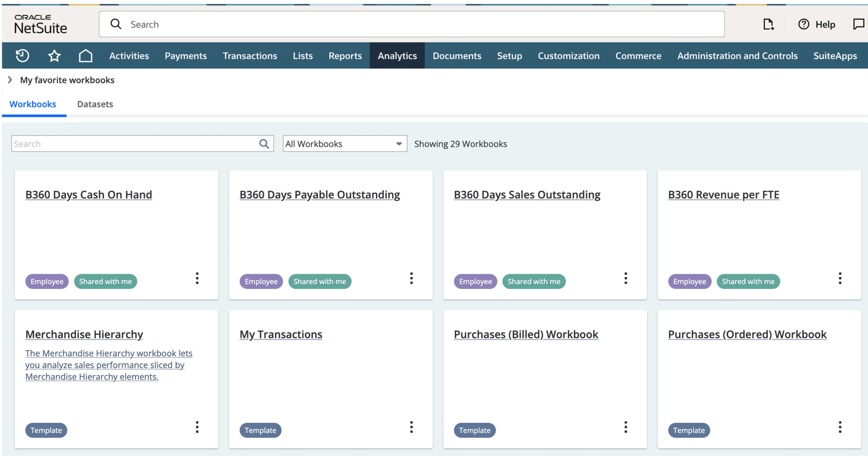Viewport: 868px width, 456px height.
Task: Open the Payments menu
Action: 186,56
